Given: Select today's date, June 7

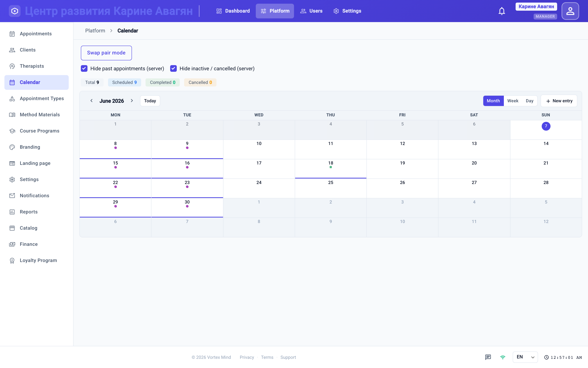Looking at the screenshot, I should pos(546,126).
